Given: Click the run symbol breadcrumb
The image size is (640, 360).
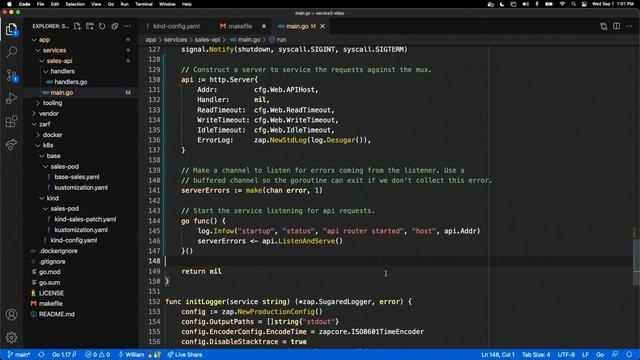Looking at the screenshot, I should tap(278, 40).
